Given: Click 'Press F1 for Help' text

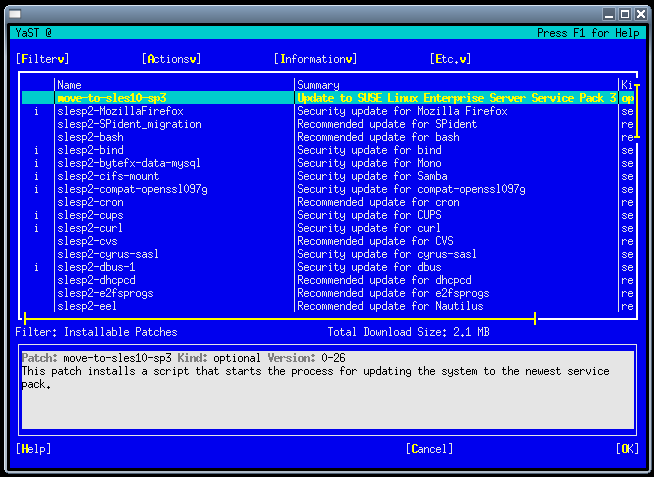Looking at the screenshot, I should point(588,33).
